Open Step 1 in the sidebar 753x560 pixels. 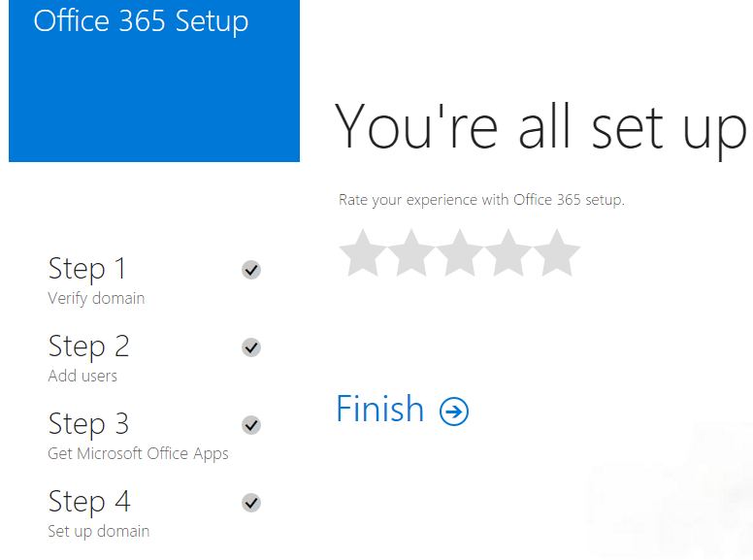(87, 269)
